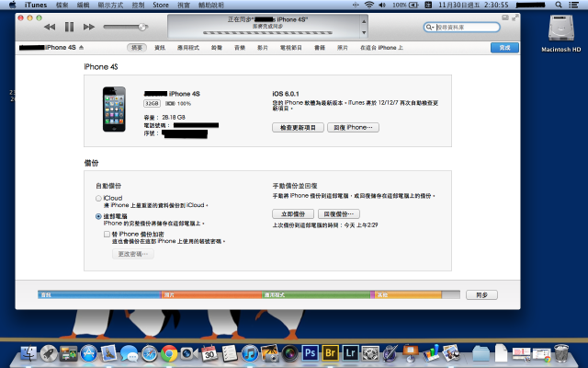
Task: Switch iTunes to mini player
Action: (505, 17)
